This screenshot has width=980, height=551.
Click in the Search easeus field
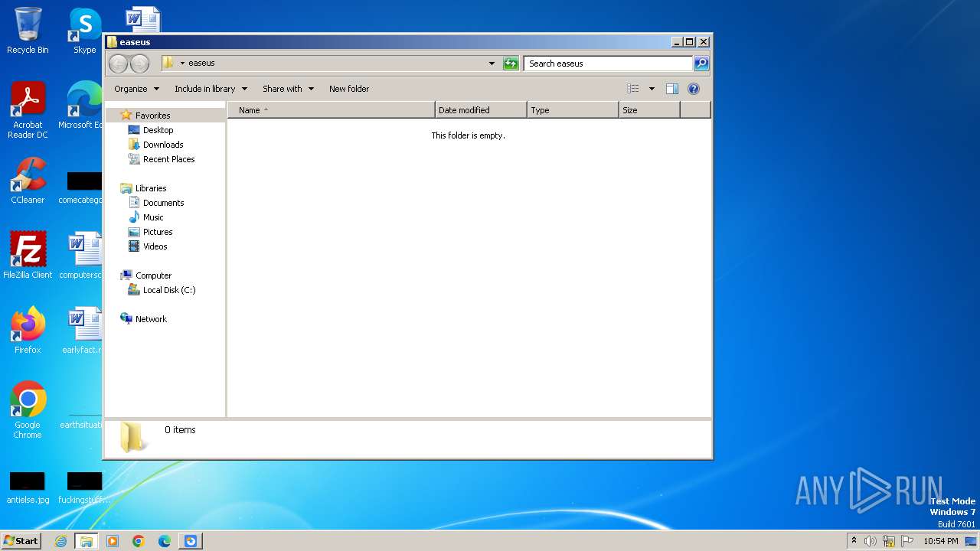pos(609,64)
